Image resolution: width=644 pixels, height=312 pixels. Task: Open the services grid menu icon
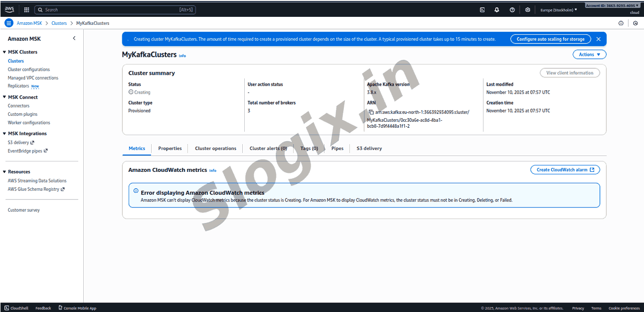coord(26,9)
